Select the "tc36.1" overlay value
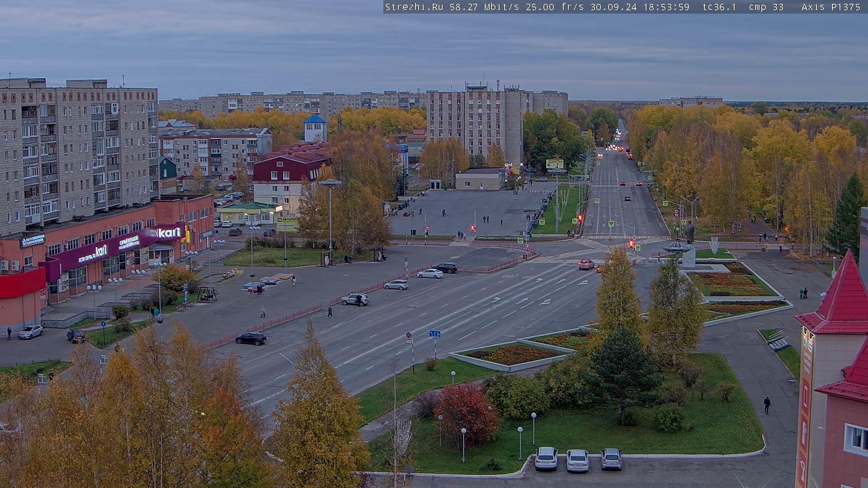The height and width of the screenshot is (488, 868). click(x=719, y=7)
